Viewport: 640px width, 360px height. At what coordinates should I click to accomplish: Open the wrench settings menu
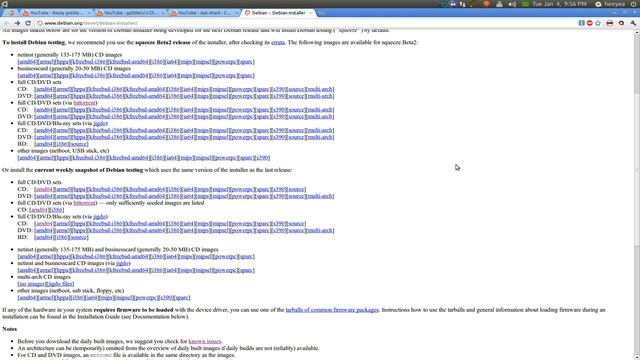click(633, 23)
